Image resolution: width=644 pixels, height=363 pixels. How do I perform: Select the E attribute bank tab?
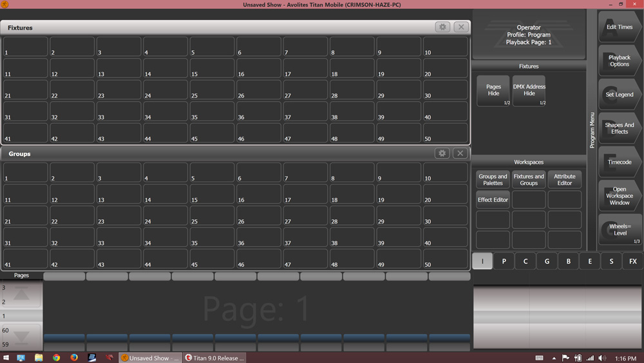(x=590, y=261)
